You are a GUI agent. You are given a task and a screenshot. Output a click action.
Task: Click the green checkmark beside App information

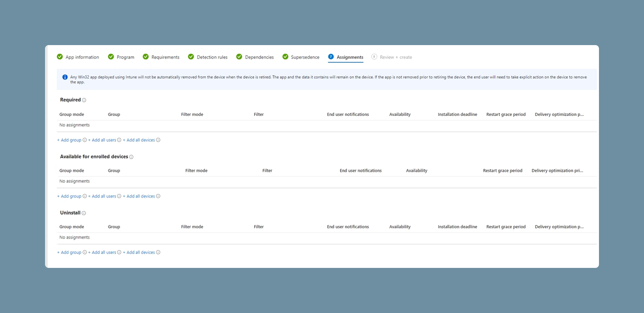coord(60,57)
